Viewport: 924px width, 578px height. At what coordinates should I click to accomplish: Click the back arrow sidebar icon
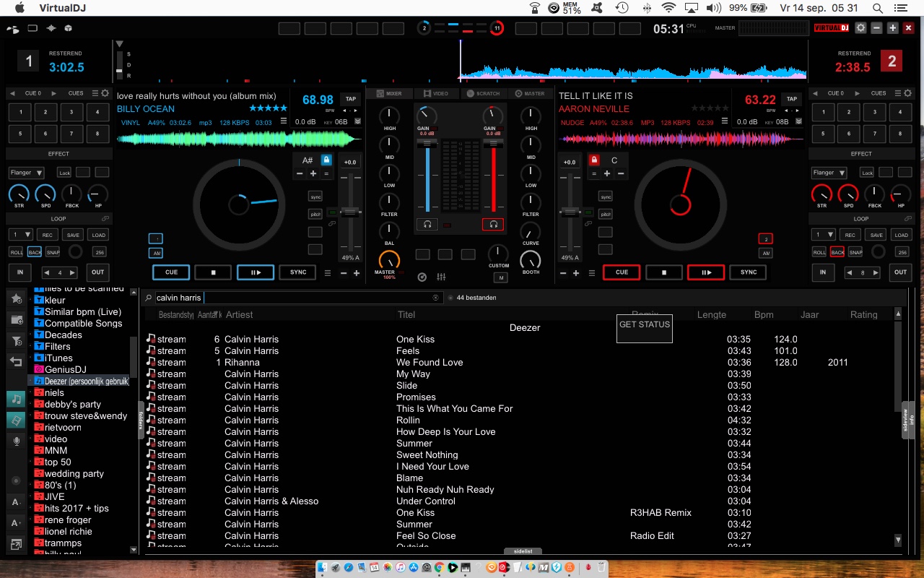[x=17, y=361]
